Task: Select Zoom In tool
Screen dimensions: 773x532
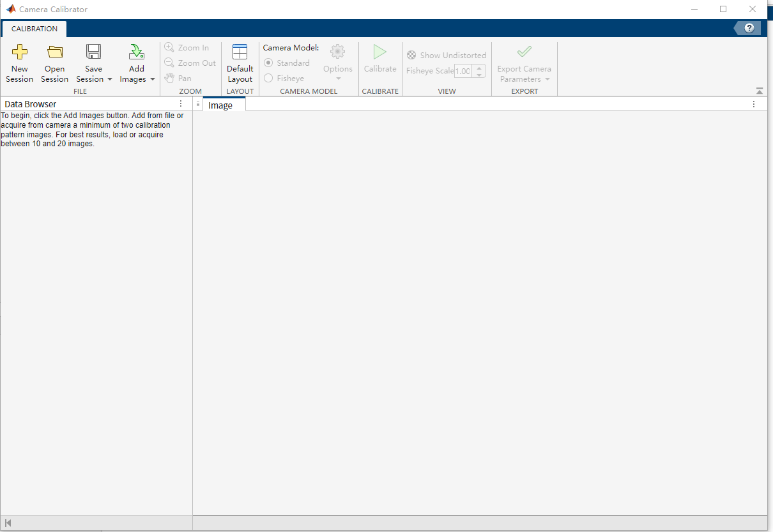Action: pos(187,47)
